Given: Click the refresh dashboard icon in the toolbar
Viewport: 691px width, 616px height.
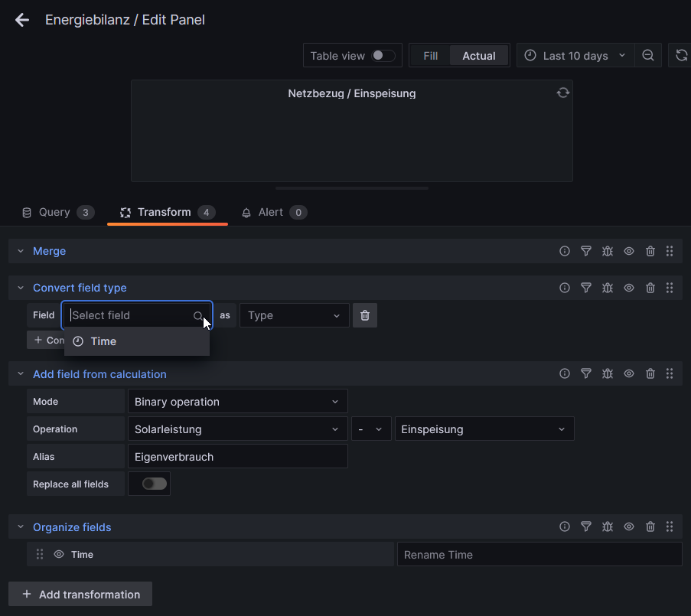Looking at the screenshot, I should [x=681, y=56].
